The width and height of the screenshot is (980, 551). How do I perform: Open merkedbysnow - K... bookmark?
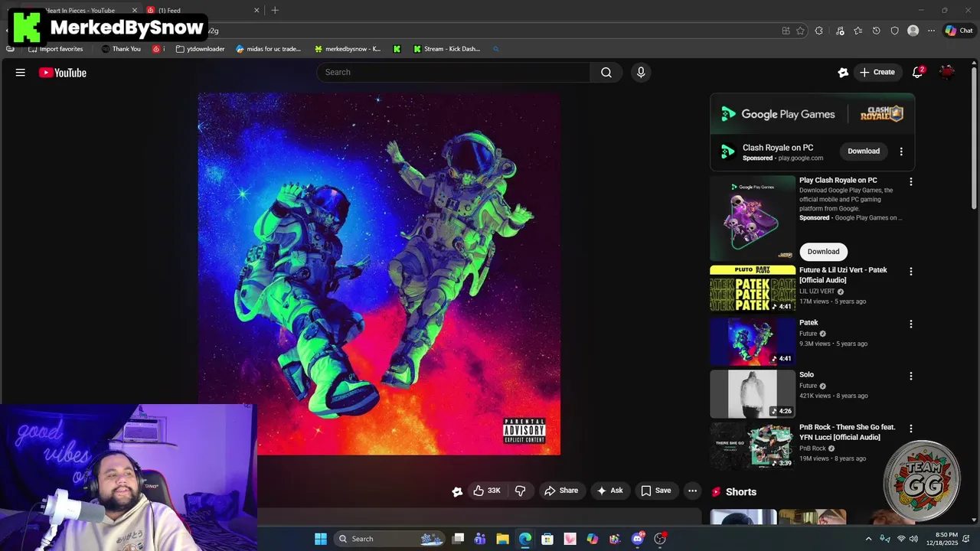(348, 49)
